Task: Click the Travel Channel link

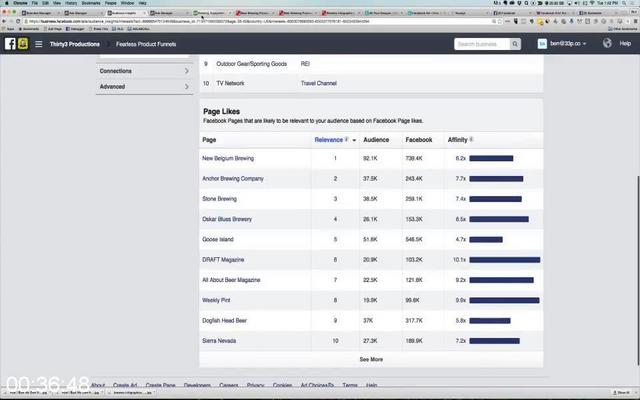Action: (319, 83)
